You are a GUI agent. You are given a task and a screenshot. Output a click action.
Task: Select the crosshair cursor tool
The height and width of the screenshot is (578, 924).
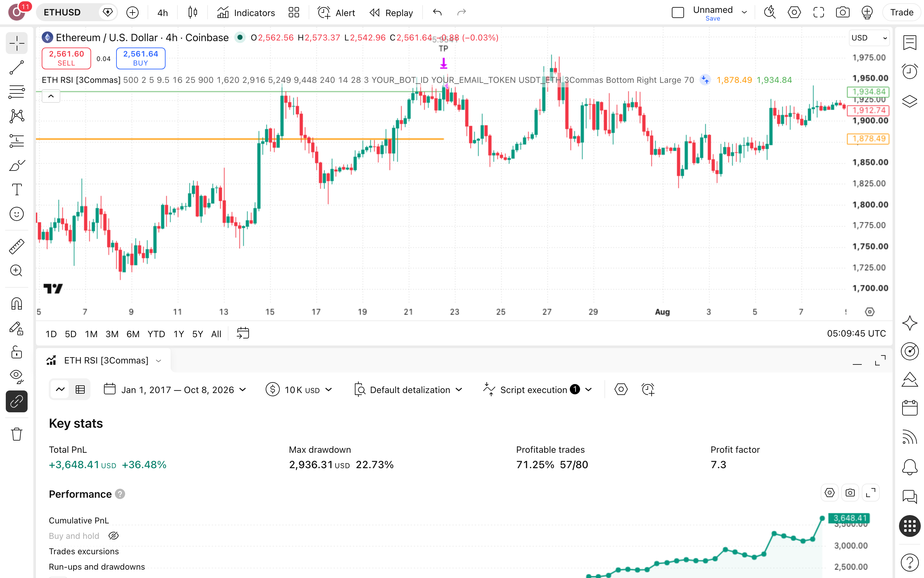point(16,43)
